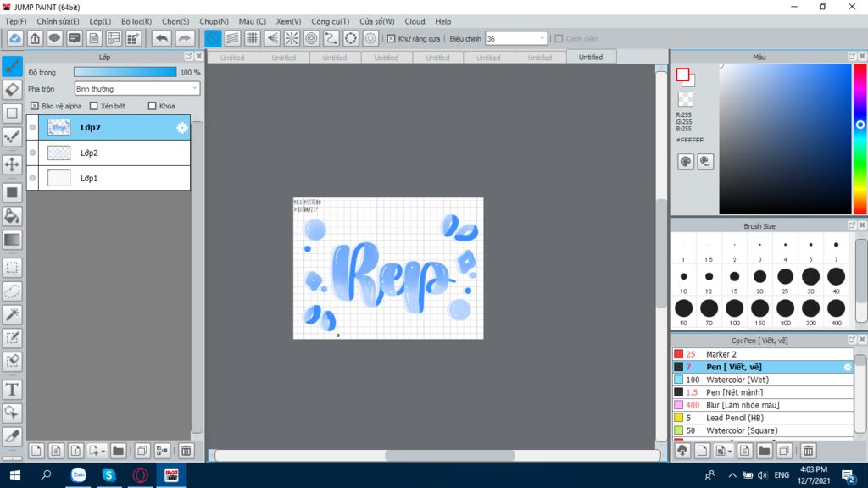Adjust Độ trong opacity slider

click(x=125, y=72)
